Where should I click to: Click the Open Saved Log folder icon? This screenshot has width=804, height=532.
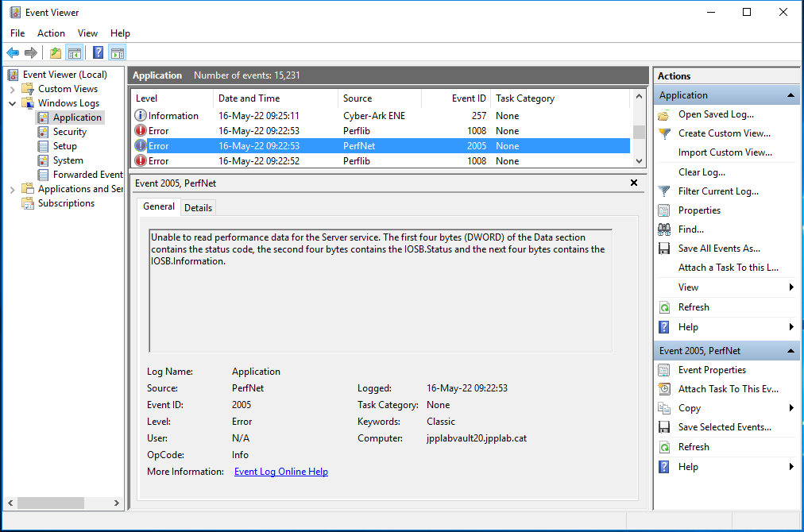coord(664,114)
